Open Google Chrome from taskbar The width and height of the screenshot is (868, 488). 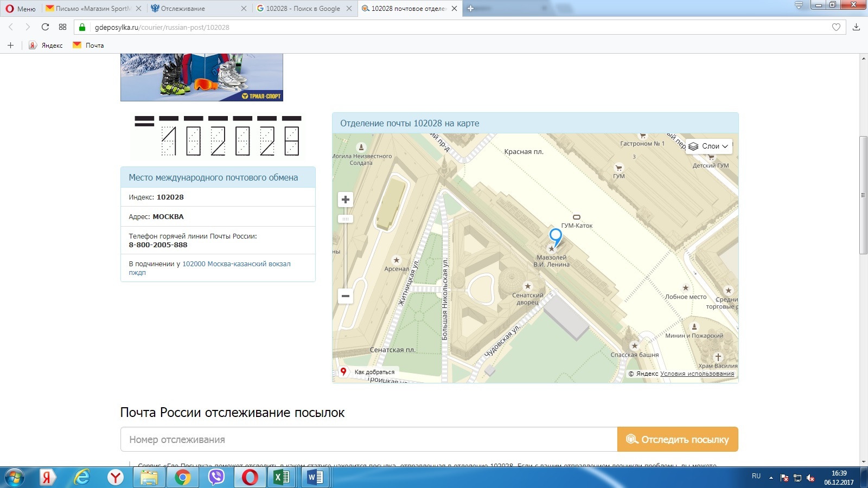click(183, 478)
